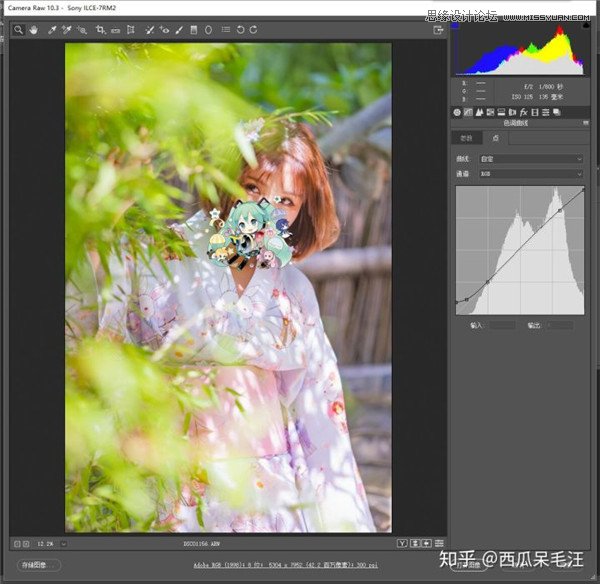Toggle full screen mode icon

click(438, 30)
